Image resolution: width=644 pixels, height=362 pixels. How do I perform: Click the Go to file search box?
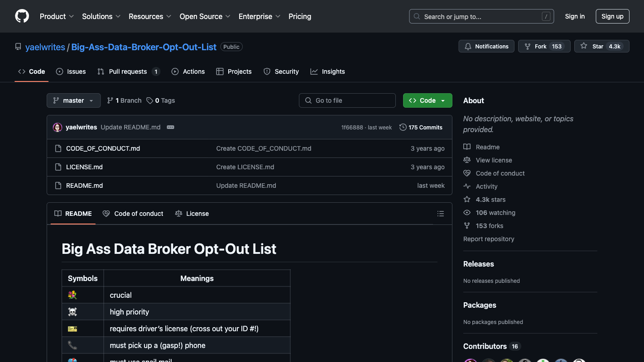[x=347, y=100]
